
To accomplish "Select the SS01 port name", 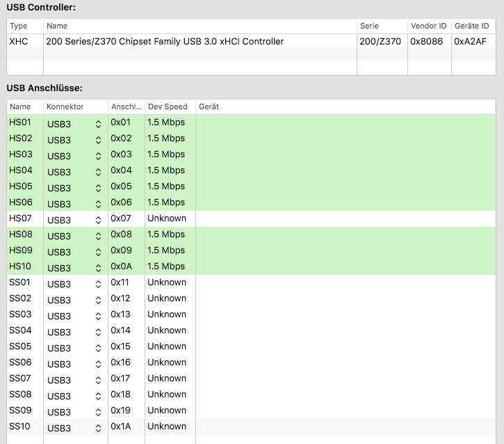I will (19, 283).
